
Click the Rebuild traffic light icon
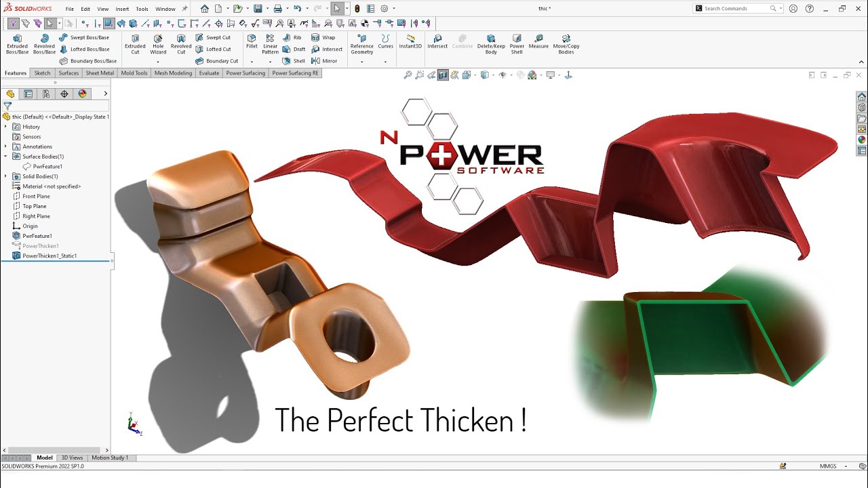(x=357, y=9)
